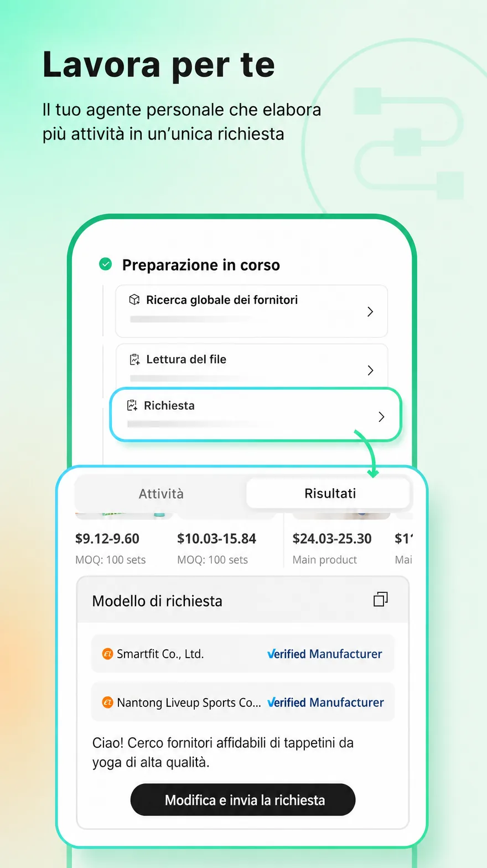Click the Preparazione in corso heading
Image resolution: width=487 pixels, height=868 pixels.
201,265
